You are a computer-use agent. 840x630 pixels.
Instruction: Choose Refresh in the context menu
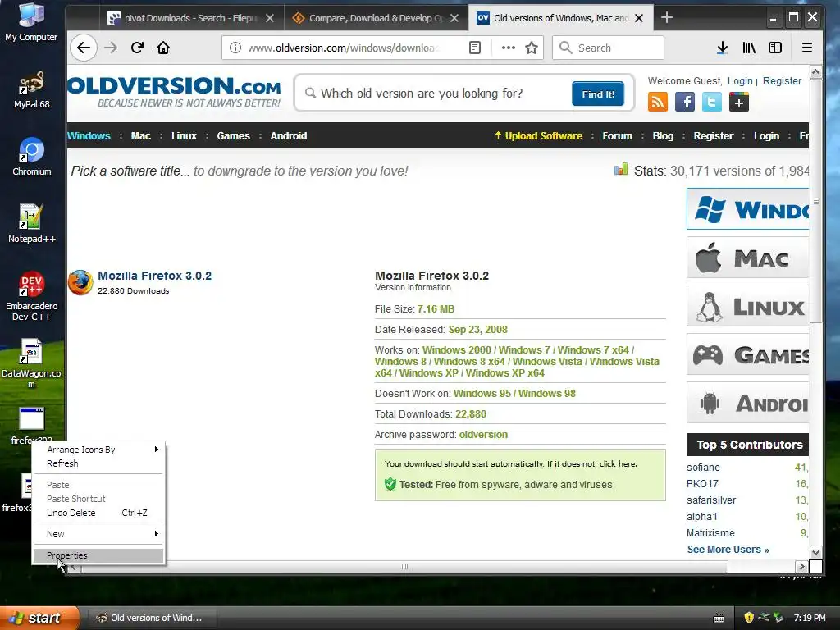tap(98, 463)
